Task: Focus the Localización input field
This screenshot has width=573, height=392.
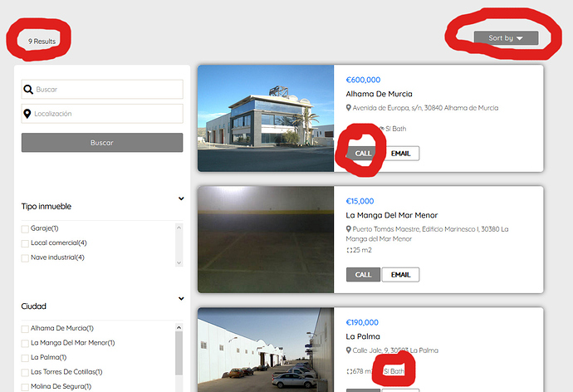Action: 102,114
